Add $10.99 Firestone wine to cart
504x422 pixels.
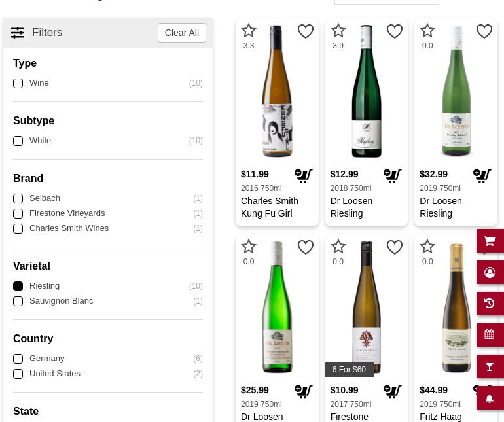[x=393, y=391]
